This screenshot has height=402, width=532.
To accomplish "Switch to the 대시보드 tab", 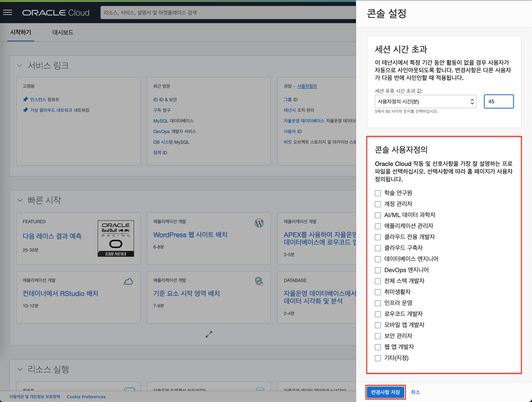I will click(x=63, y=32).
